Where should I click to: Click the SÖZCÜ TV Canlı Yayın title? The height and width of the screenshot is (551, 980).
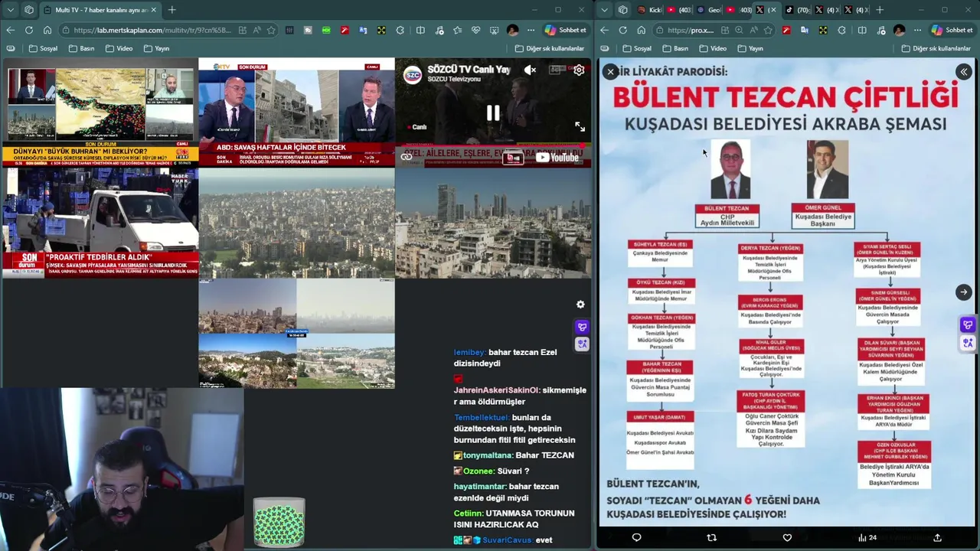coord(469,70)
